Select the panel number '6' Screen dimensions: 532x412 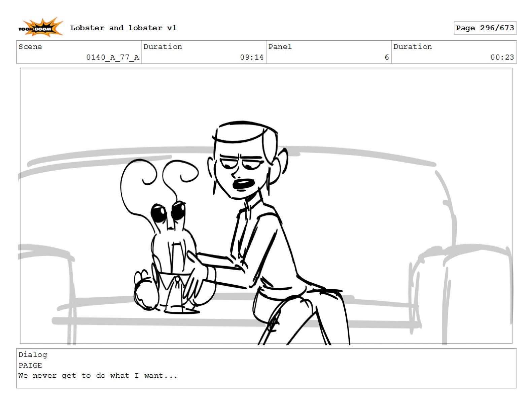387,57
